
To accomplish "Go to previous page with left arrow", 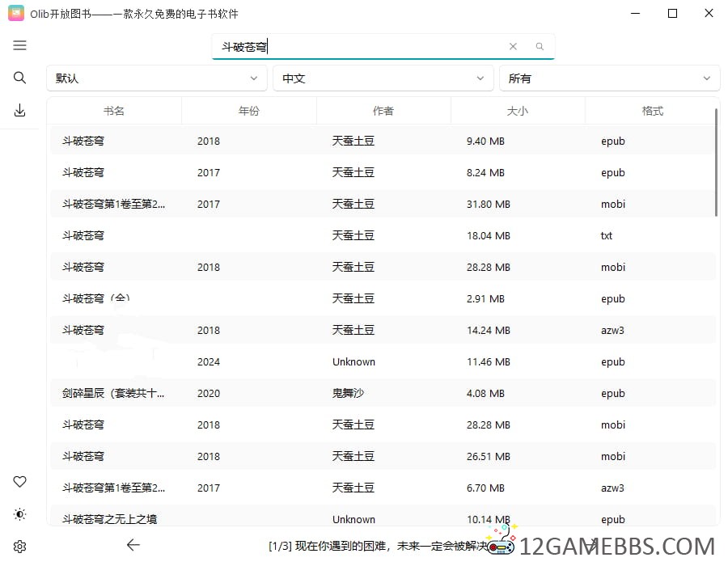I will click(133, 545).
